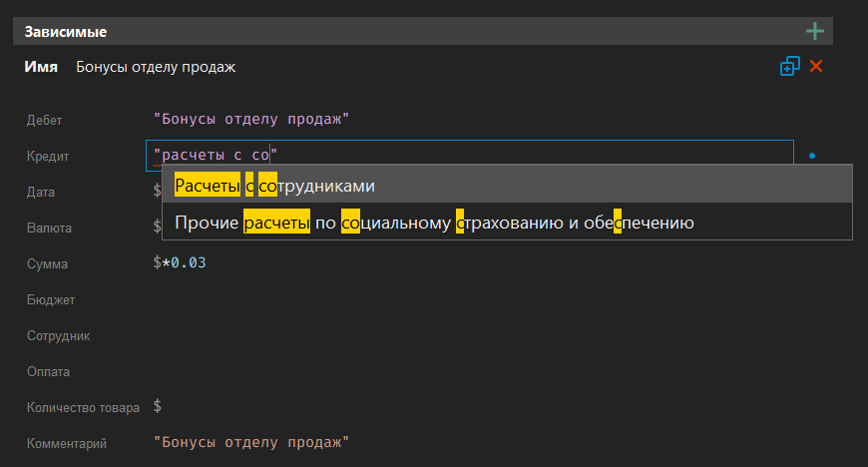Choose Прочие расчеты по социальному страхованию suggestion
This screenshot has height=467, width=868.
pyautogui.click(x=433, y=223)
